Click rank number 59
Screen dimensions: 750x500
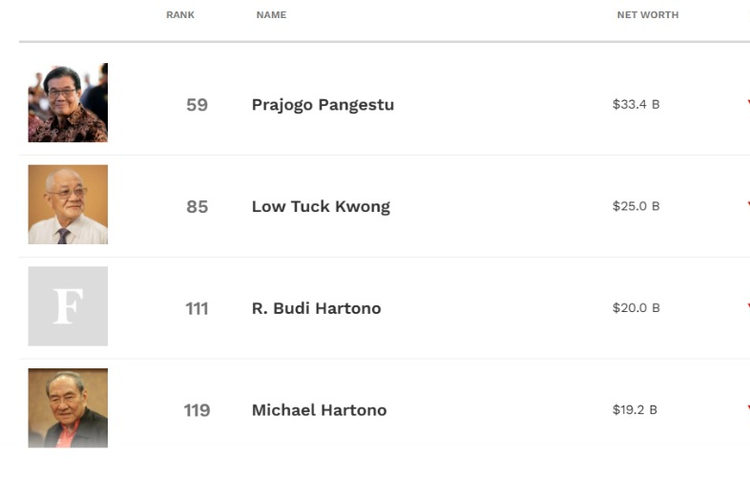pyautogui.click(x=197, y=105)
